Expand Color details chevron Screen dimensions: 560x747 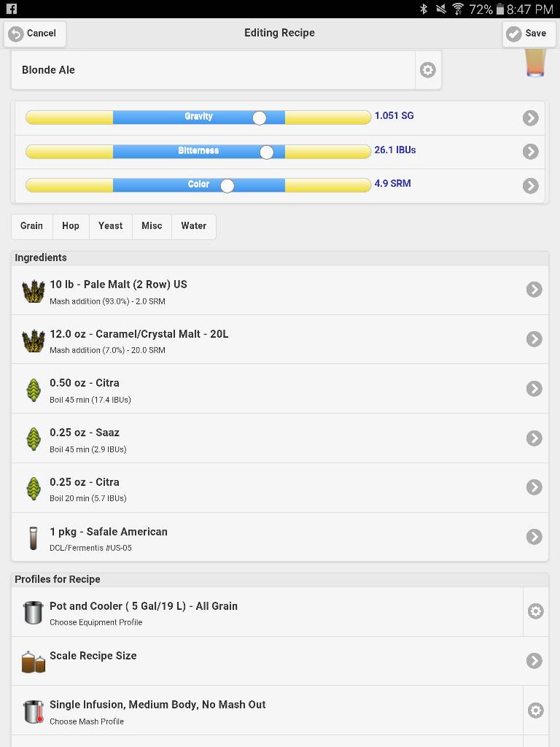pos(531,185)
